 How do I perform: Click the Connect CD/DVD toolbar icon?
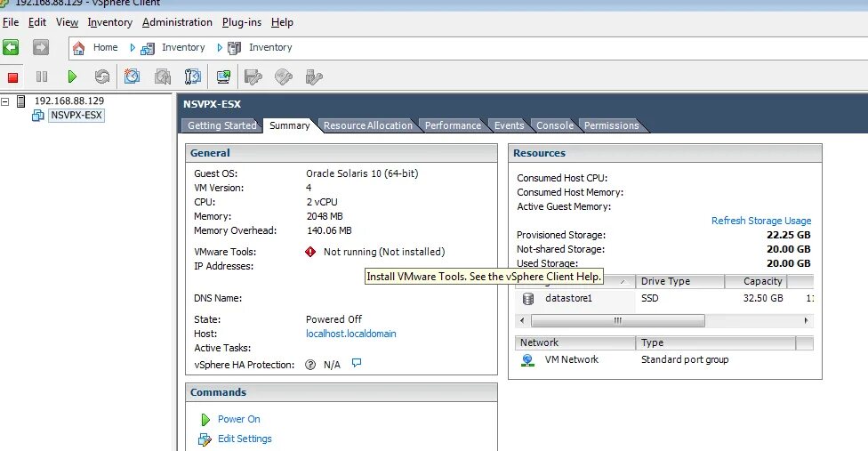[284, 77]
